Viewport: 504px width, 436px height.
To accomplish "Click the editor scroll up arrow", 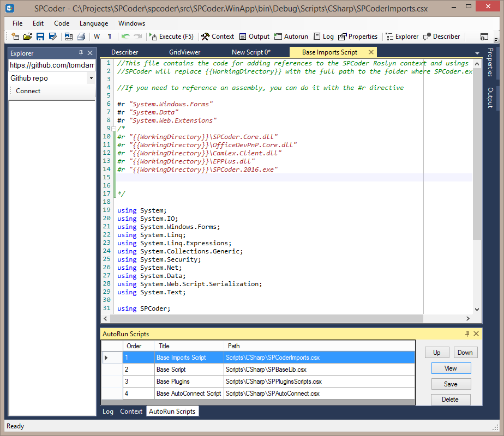I will [x=477, y=64].
